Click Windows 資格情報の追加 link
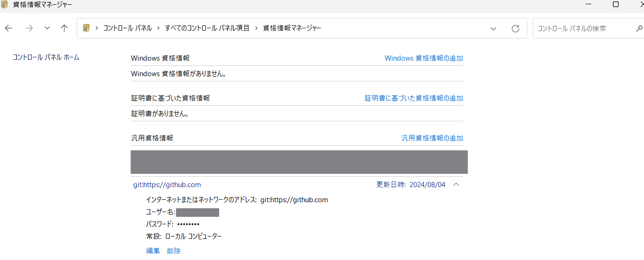This screenshot has width=644, height=260. 424,58
